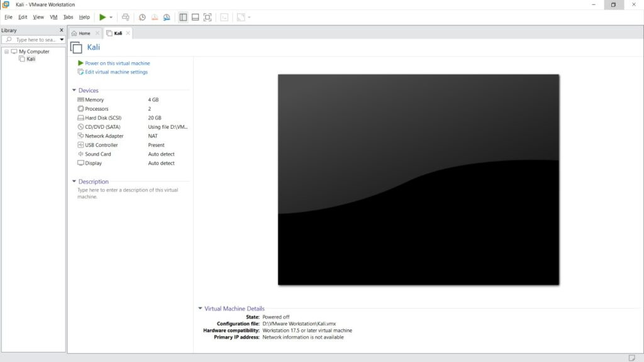Switch to the Home tab

[x=81, y=33]
